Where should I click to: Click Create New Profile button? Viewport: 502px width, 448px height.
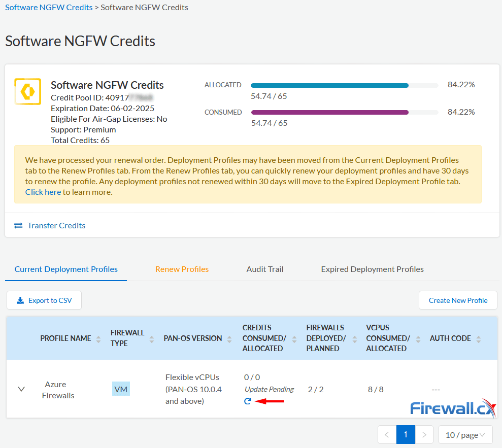[x=458, y=300]
